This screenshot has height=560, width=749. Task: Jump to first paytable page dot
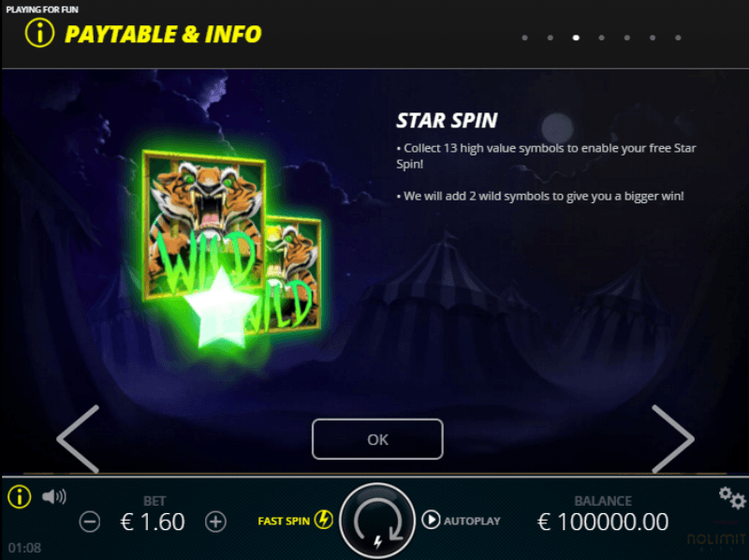(525, 37)
